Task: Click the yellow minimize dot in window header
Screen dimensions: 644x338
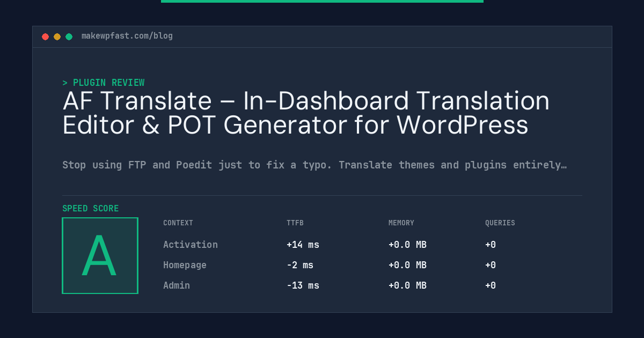Action: click(x=57, y=36)
